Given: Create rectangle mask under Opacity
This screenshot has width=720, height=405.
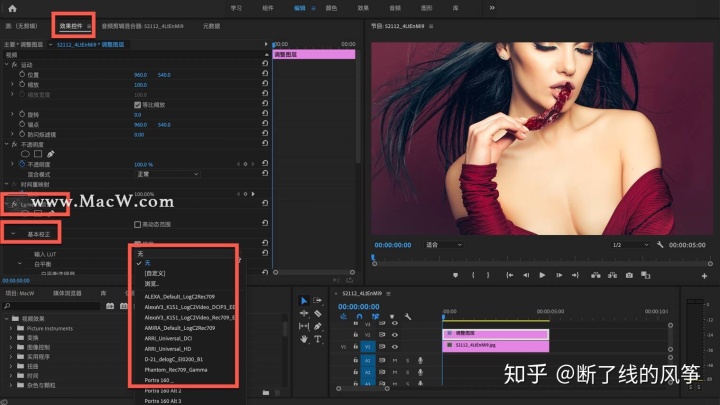Looking at the screenshot, I should coord(38,154).
